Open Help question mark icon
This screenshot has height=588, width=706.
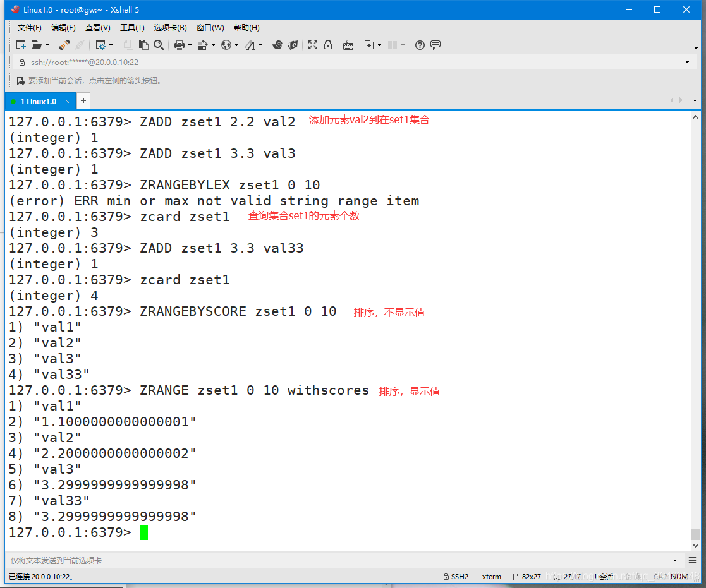coord(420,45)
